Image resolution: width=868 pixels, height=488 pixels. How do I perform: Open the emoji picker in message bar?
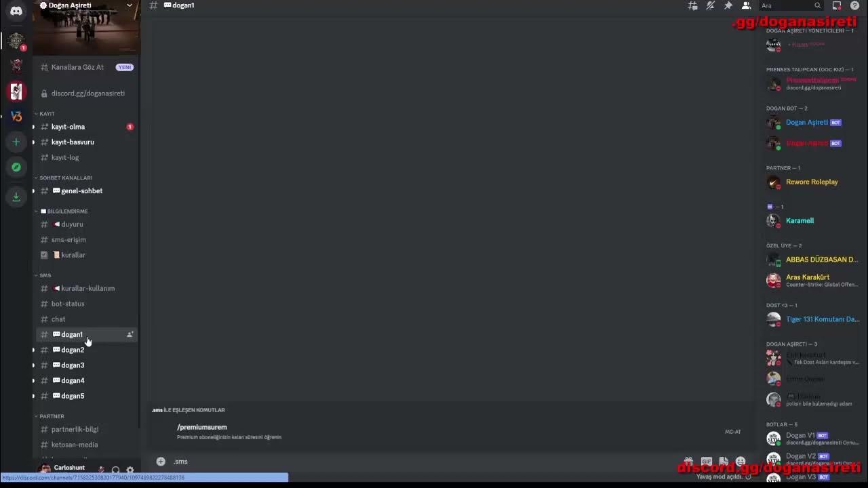point(741,462)
